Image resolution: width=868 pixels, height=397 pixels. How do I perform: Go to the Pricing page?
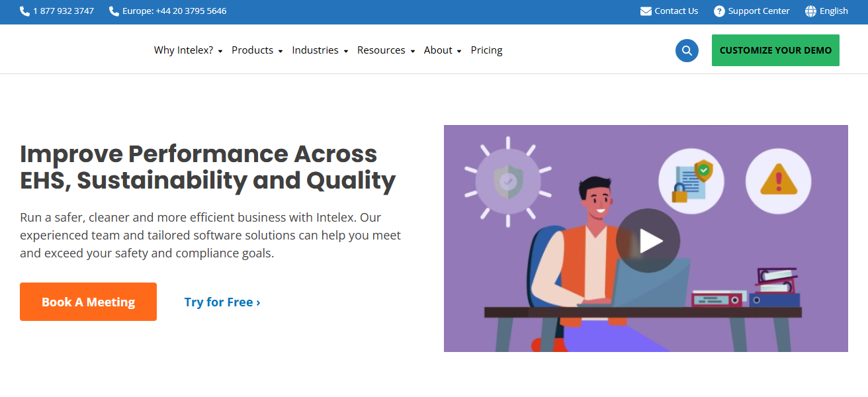pyautogui.click(x=486, y=50)
